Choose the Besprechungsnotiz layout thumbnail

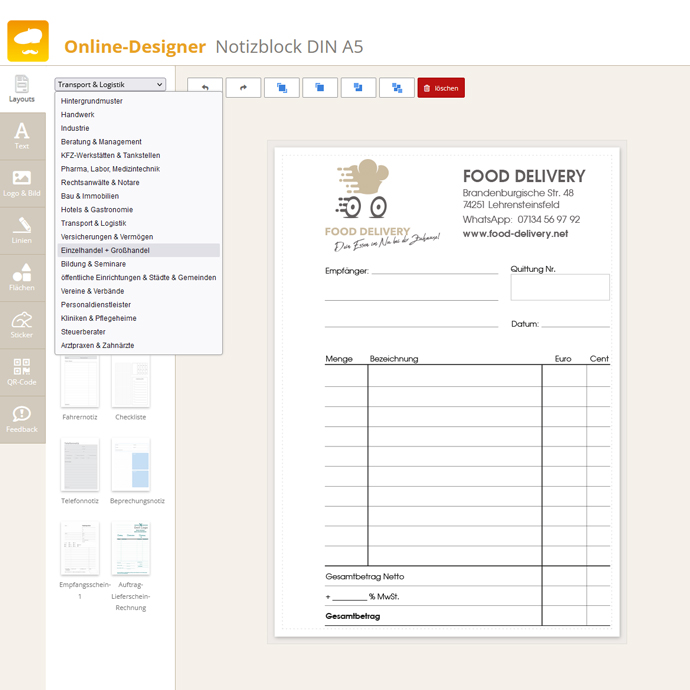point(131,466)
